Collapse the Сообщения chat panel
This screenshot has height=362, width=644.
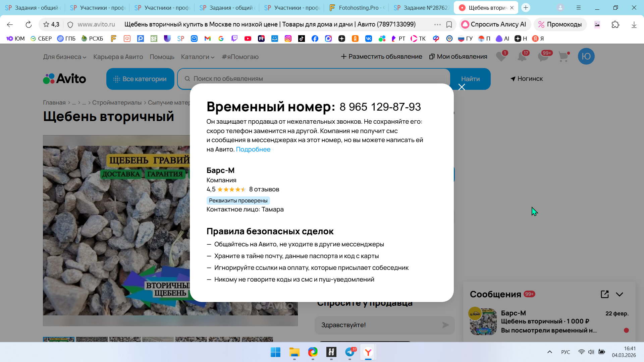620,294
